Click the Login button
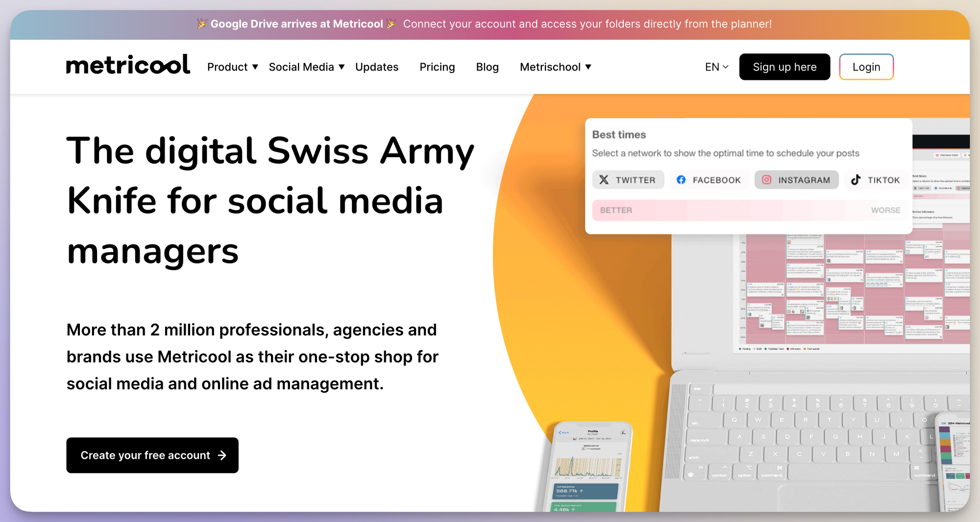Image resolution: width=980 pixels, height=522 pixels. pyautogui.click(x=866, y=67)
